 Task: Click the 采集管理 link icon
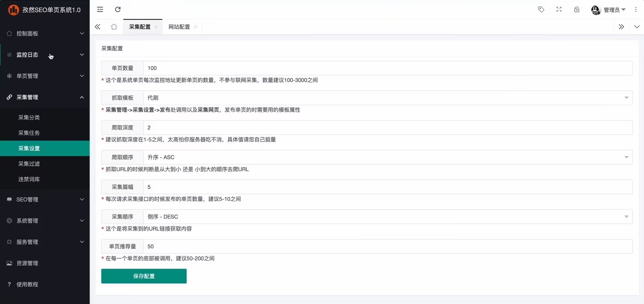[x=9, y=97]
